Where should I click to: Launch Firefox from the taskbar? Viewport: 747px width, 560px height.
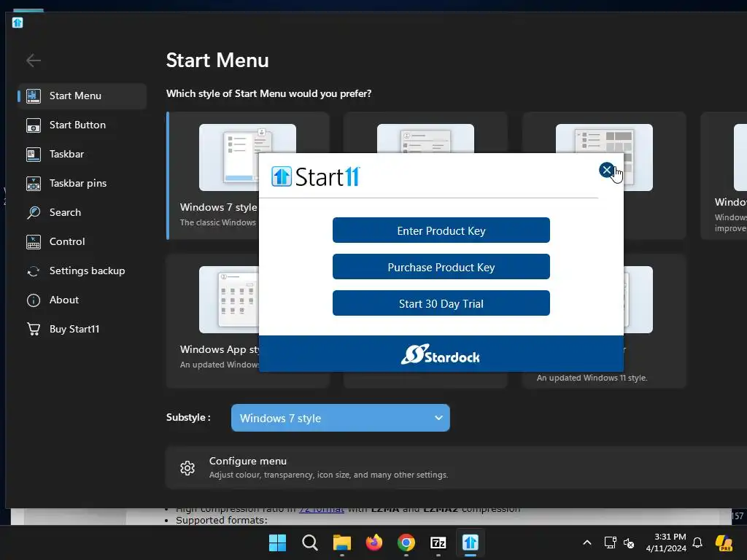pos(374,542)
